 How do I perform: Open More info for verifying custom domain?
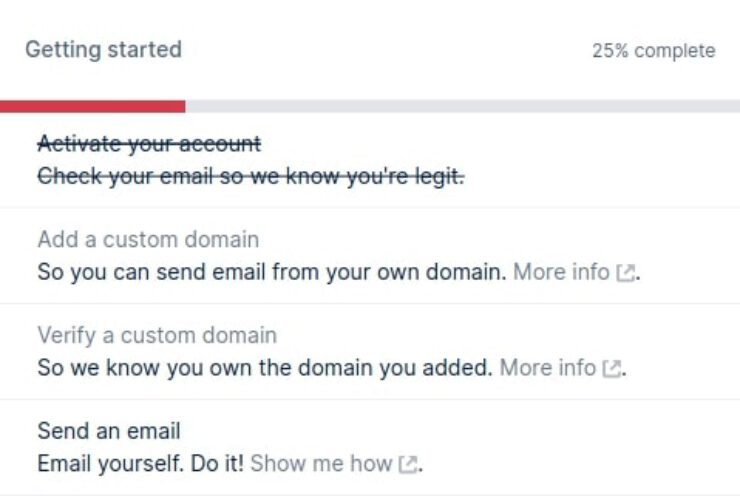547,368
